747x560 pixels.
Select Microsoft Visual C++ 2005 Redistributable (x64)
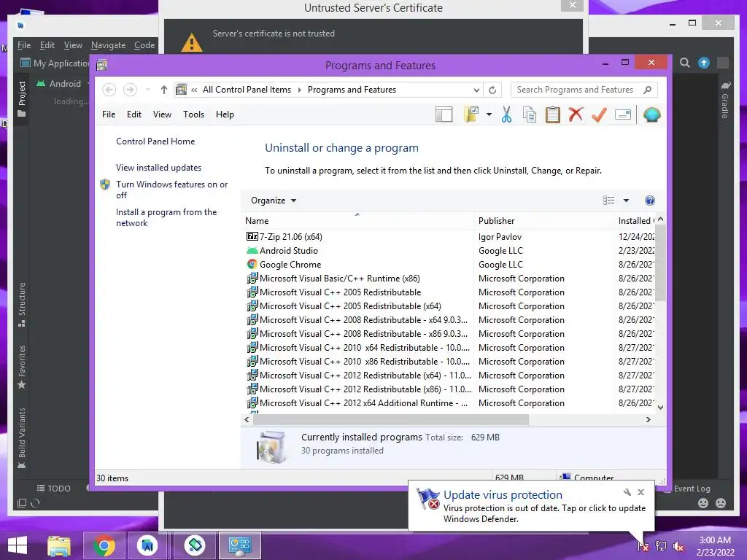[350, 306]
